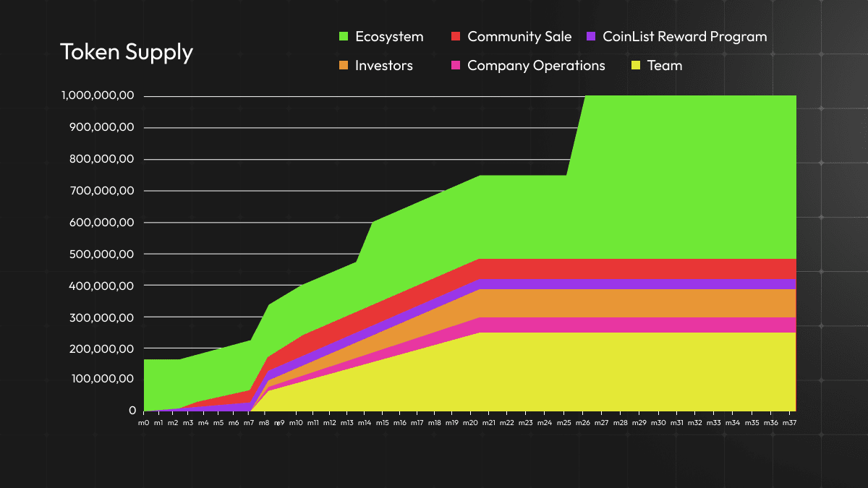
Task: Click the yellow Team area in the chart
Action: pos(579,372)
